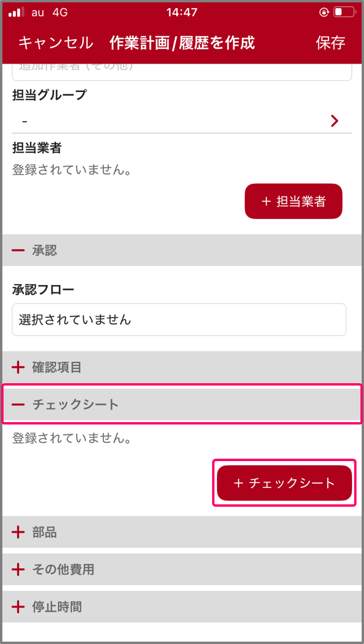Expand 部品 section via plus icon

coord(18,532)
